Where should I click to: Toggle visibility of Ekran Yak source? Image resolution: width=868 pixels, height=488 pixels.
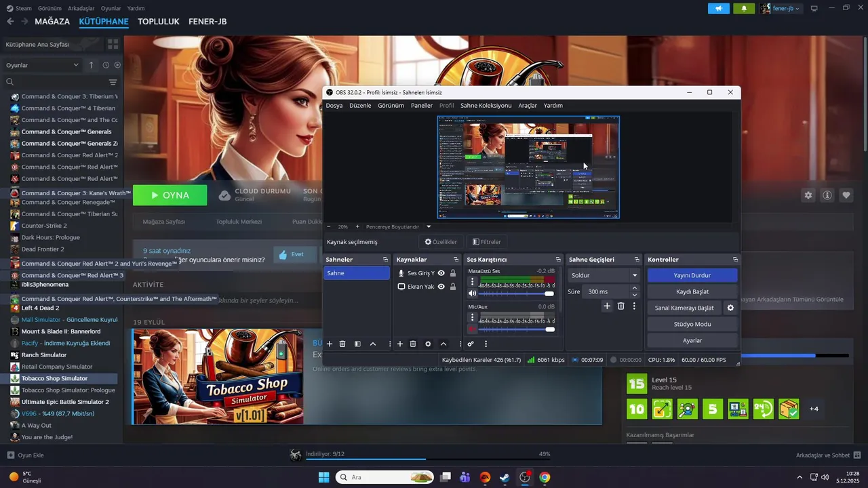point(441,287)
